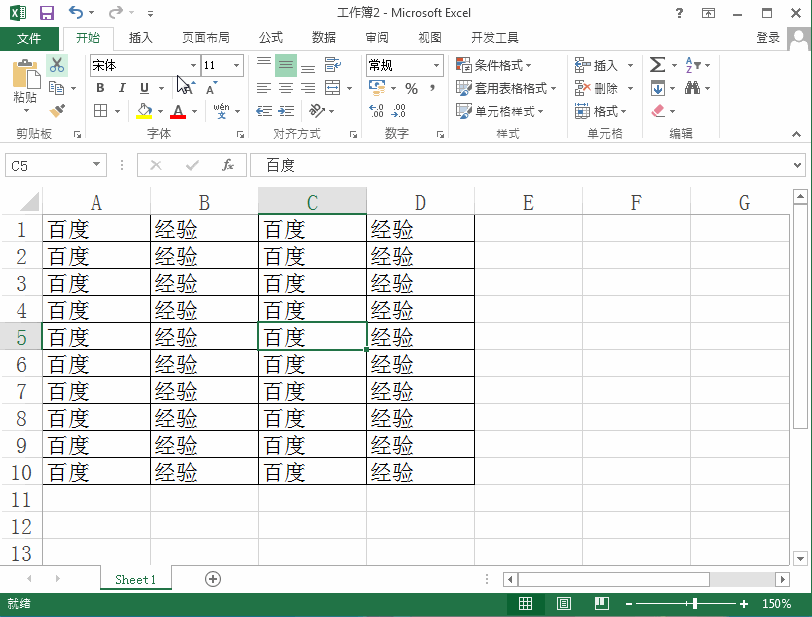812x617 pixels.
Task: Cut selection with the scissors icon
Action: pos(57,65)
